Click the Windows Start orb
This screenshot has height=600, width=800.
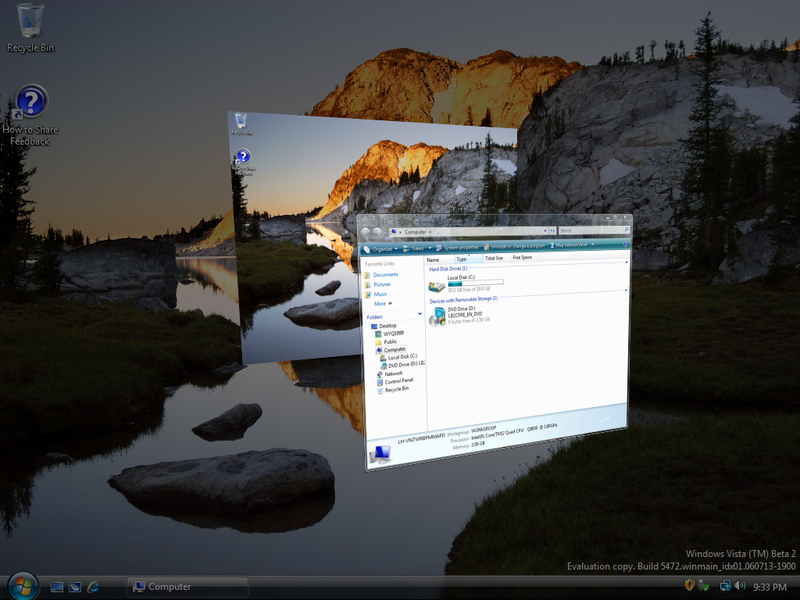(22, 585)
